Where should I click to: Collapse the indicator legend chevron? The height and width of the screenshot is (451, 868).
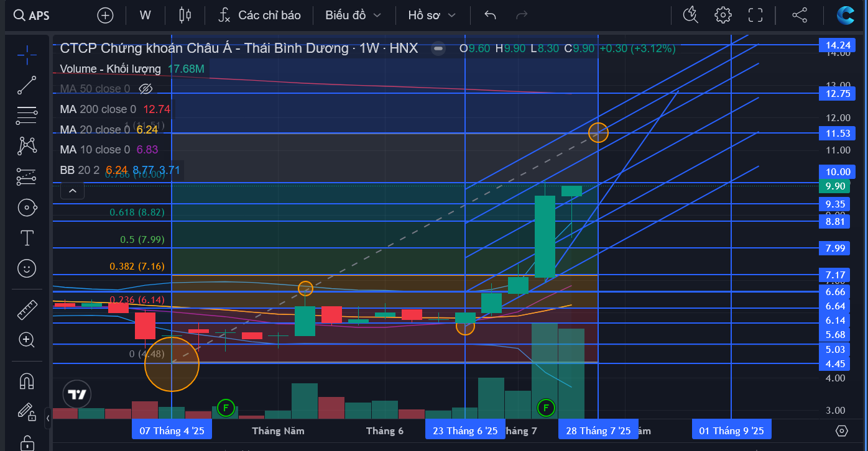(x=73, y=190)
